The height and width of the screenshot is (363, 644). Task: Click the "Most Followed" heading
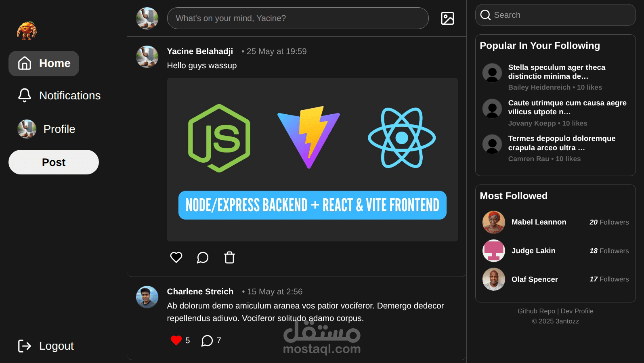pyautogui.click(x=514, y=196)
